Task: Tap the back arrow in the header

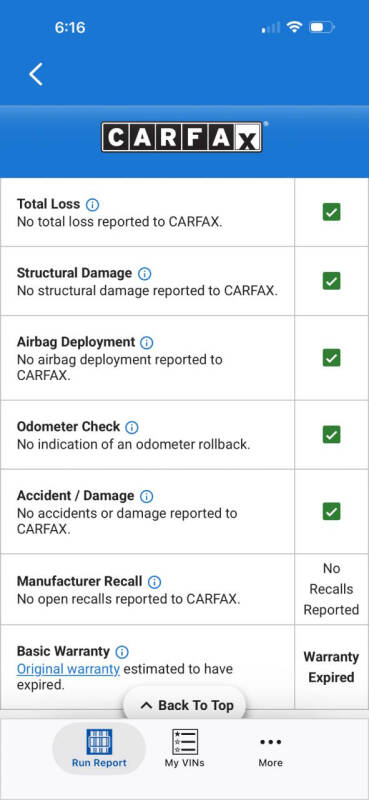Action: (36, 74)
